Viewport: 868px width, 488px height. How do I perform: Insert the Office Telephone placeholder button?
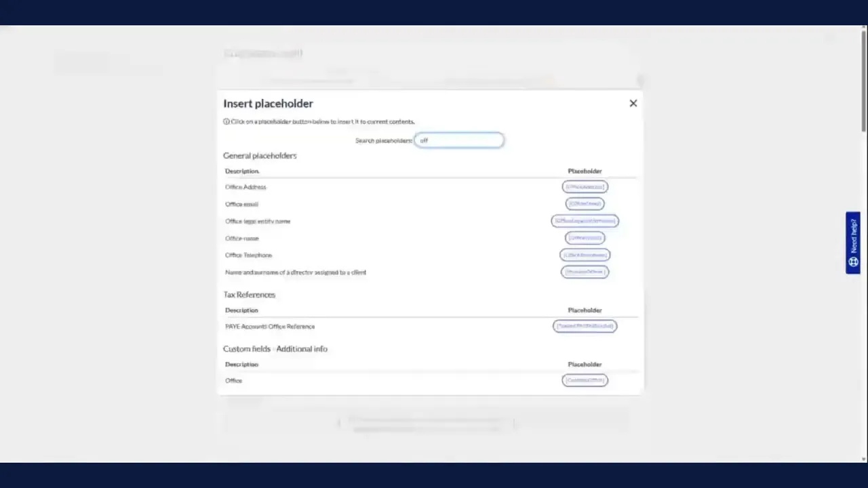[585, 255]
